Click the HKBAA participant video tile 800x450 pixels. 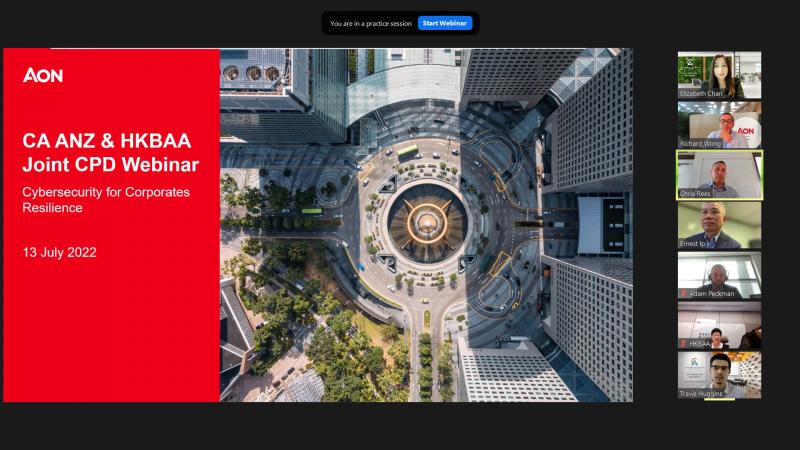[x=719, y=324]
